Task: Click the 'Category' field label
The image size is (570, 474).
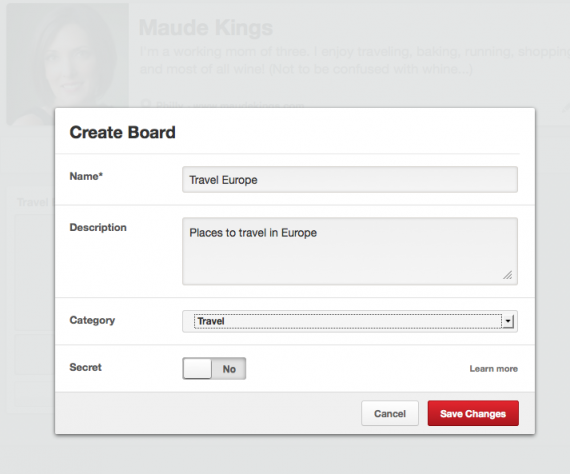Action: pyautogui.click(x=92, y=320)
